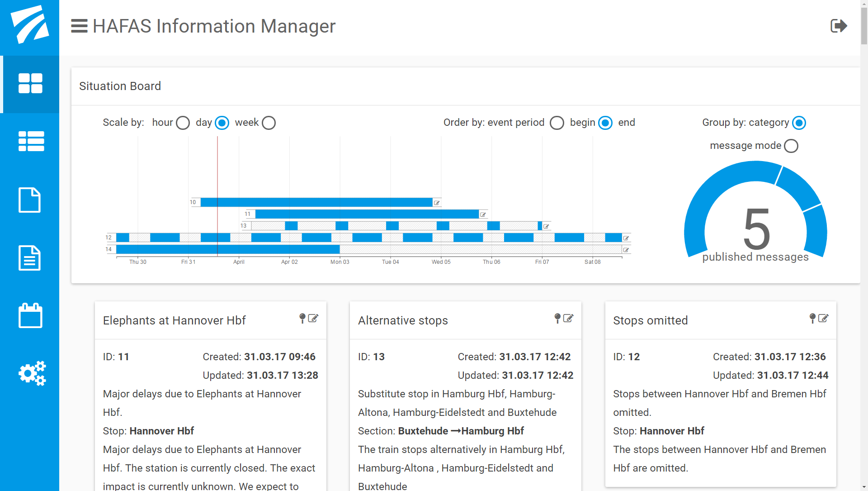Edit timeline event 12 via its pencil icon

coord(626,238)
